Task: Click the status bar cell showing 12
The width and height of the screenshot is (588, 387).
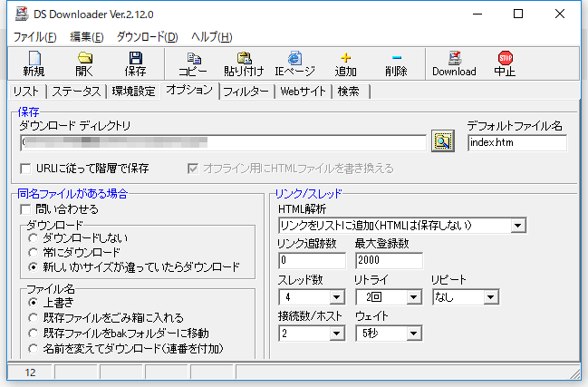Action: (30, 372)
